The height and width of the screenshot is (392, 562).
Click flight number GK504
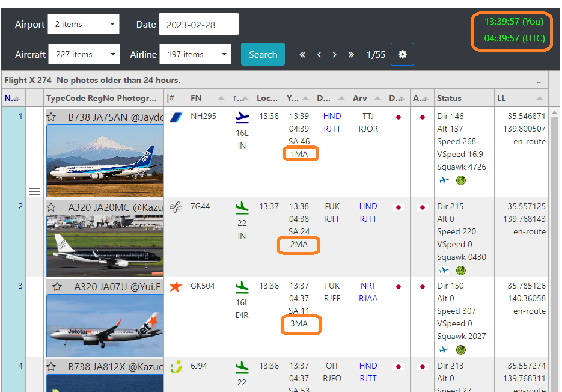coord(203,286)
